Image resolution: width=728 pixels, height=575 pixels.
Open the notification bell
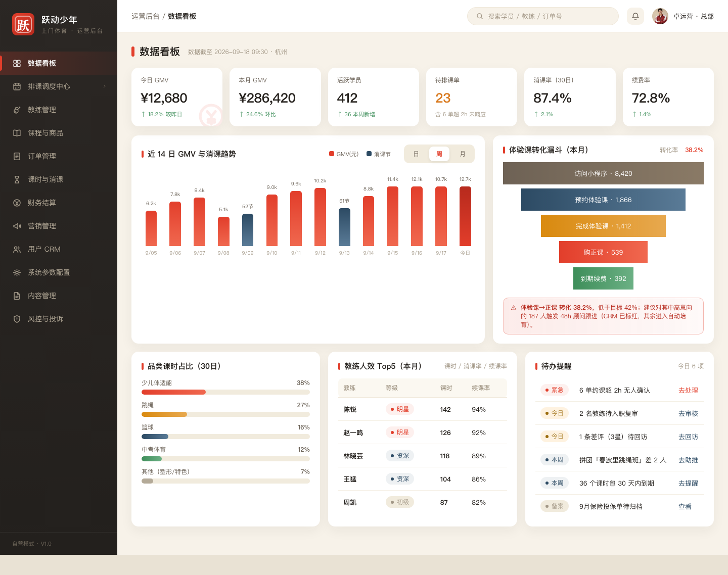point(635,16)
